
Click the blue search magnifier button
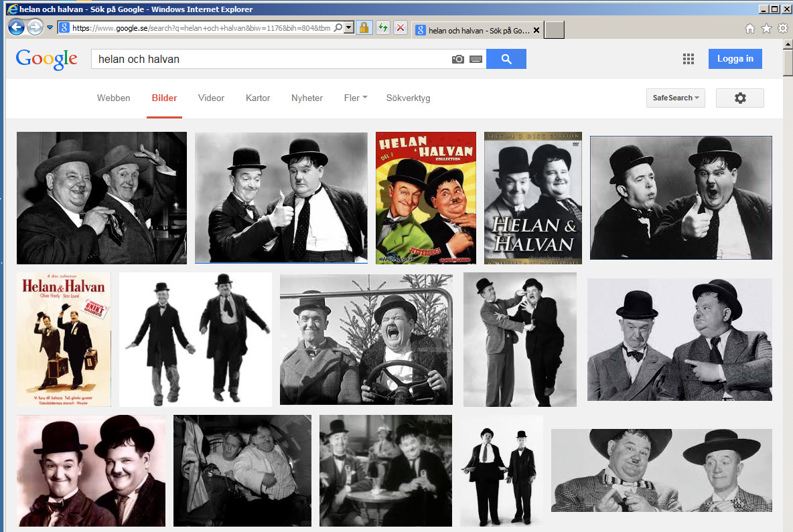click(506, 59)
